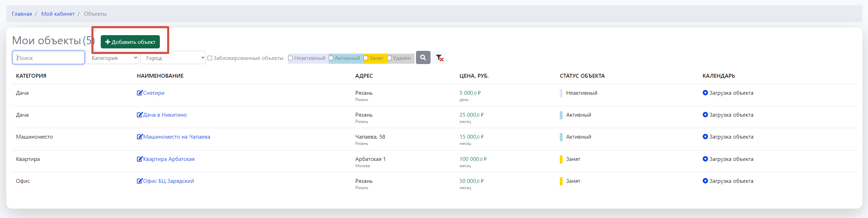
Task: Toggle the Неактивный status filter checkbox
Action: pyautogui.click(x=290, y=58)
